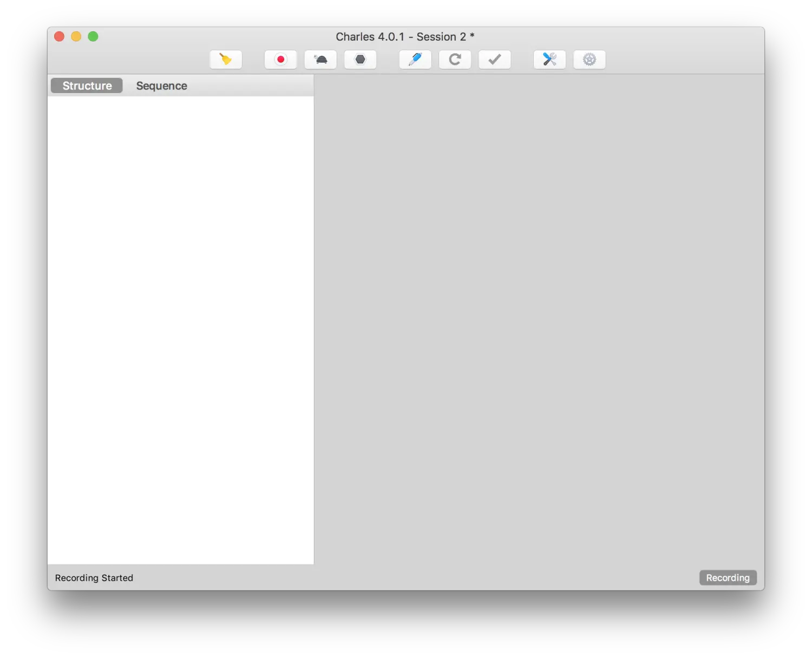Switch to the Sequence tab

click(x=161, y=85)
